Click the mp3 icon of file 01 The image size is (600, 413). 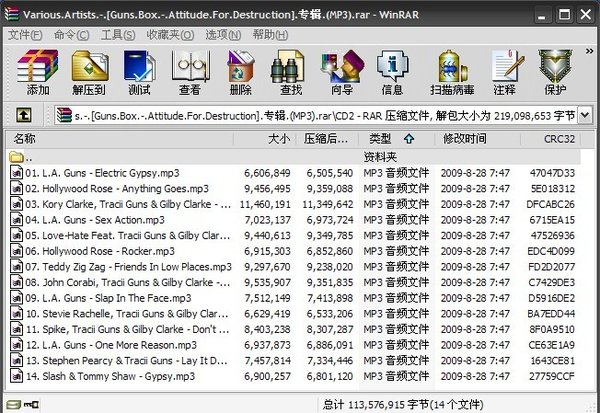(16, 173)
